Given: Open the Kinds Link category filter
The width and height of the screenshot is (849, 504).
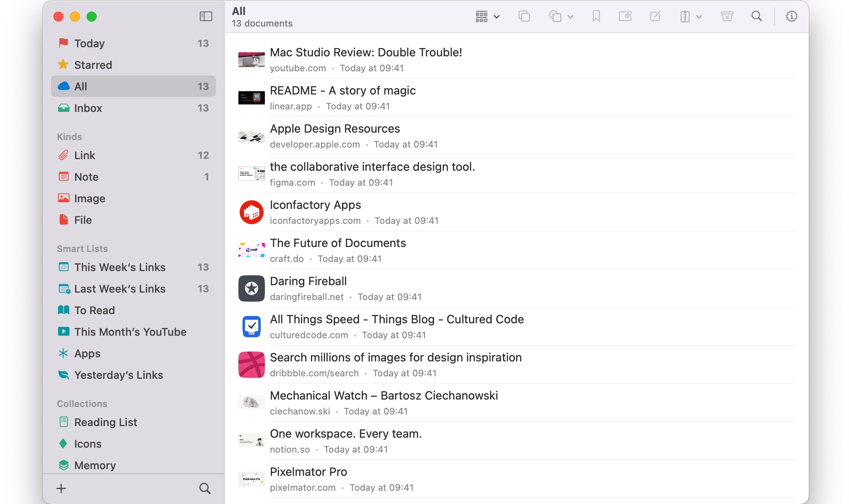Looking at the screenshot, I should coord(85,155).
